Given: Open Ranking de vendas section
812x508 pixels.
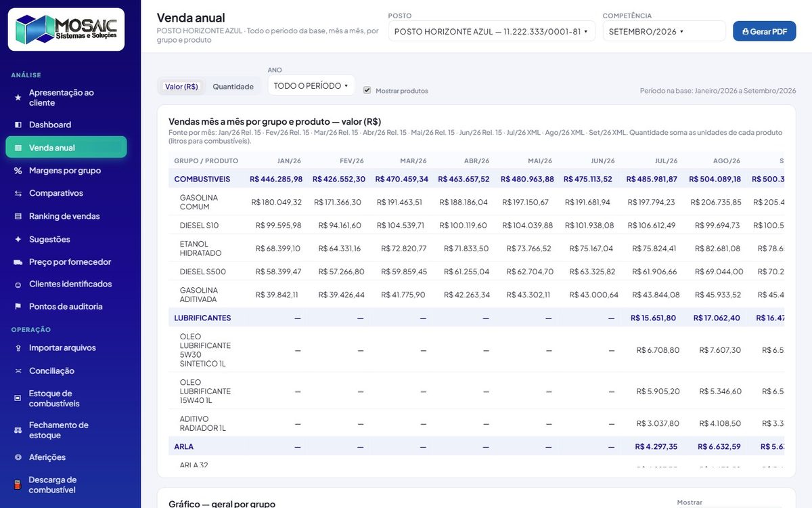Looking at the screenshot, I should click(64, 216).
